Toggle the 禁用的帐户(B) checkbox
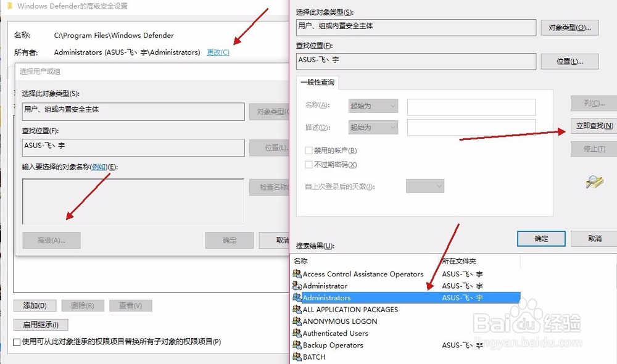The width and height of the screenshot is (617, 364). coord(309,151)
